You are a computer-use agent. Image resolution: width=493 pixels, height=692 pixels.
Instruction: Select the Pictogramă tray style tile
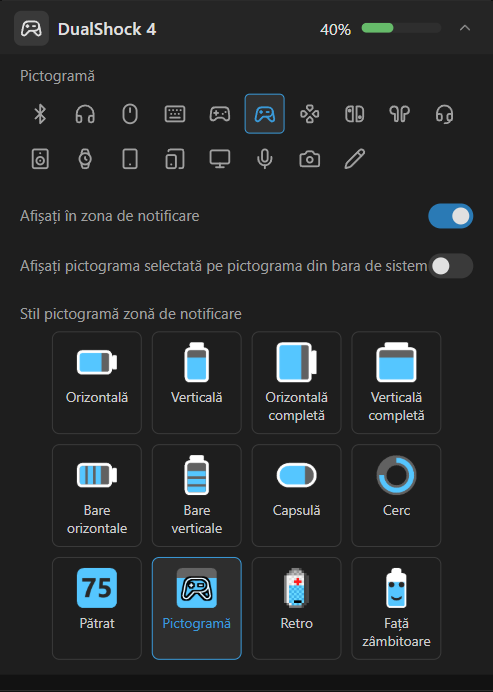pos(197,609)
